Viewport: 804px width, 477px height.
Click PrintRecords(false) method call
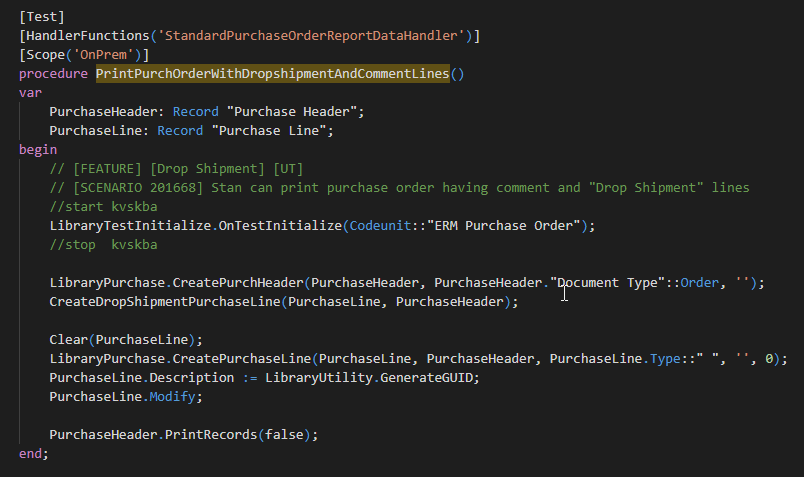pos(238,434)
